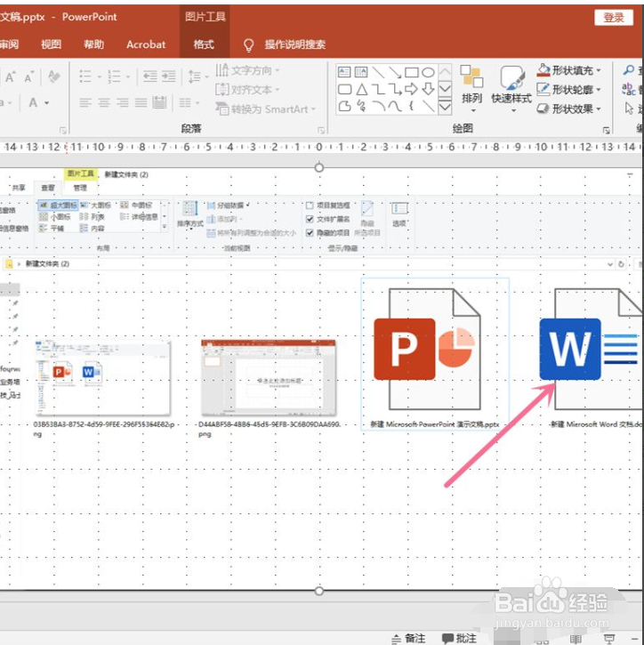
Task: Click the Find magnifier icon
Action: [629, 70]
